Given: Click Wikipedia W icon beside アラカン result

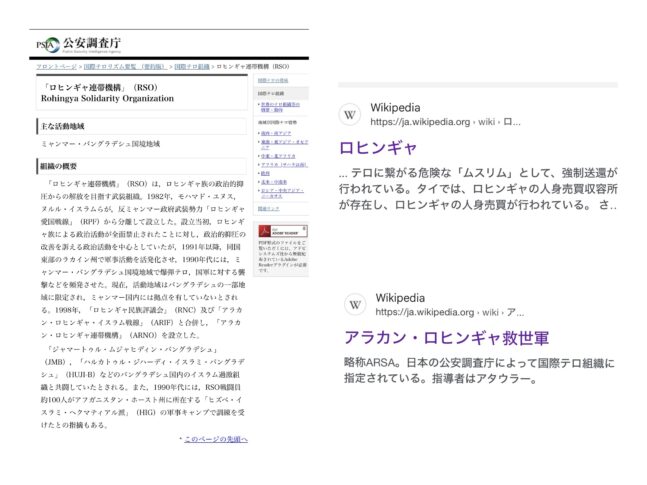Looking at the screenshot, I should pyautogui.click(x=355, y=305).
